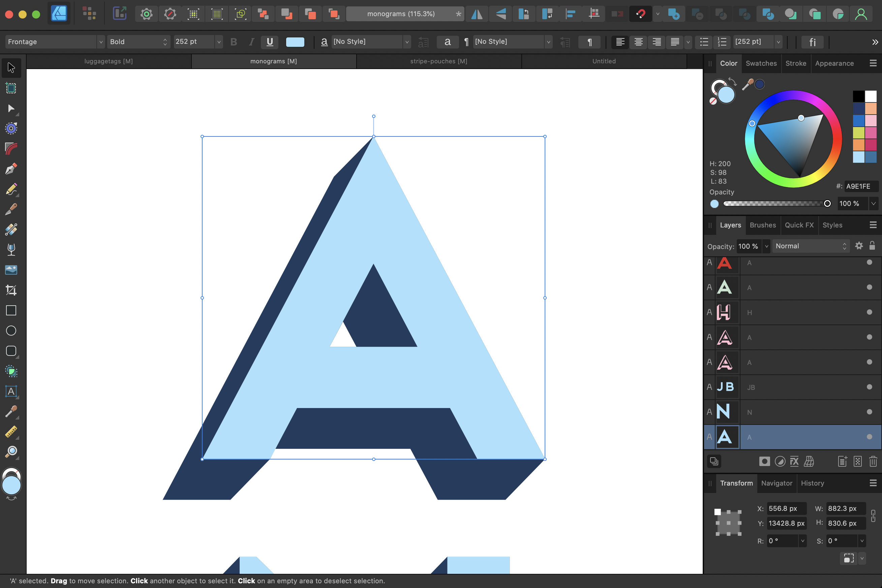Viewport: 882px width, 588px height.
Task: Toggle the layer lock icon
Action: coord(872,246)
